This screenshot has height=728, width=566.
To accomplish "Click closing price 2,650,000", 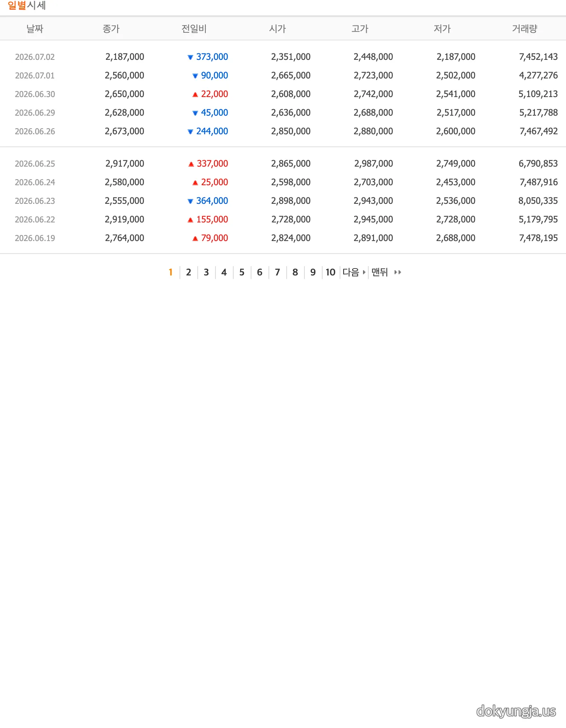I will [125, 94].
